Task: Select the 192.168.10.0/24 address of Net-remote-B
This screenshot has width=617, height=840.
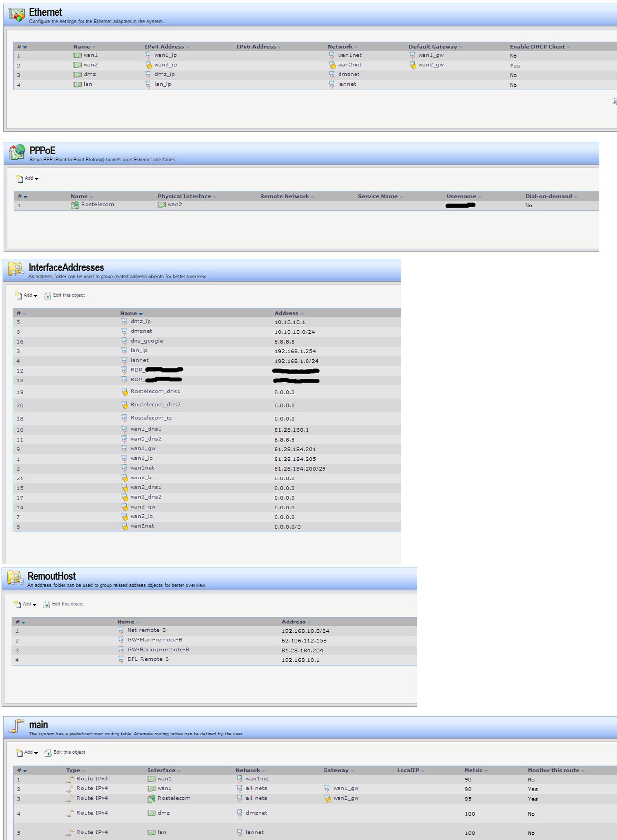Action: 306,631
